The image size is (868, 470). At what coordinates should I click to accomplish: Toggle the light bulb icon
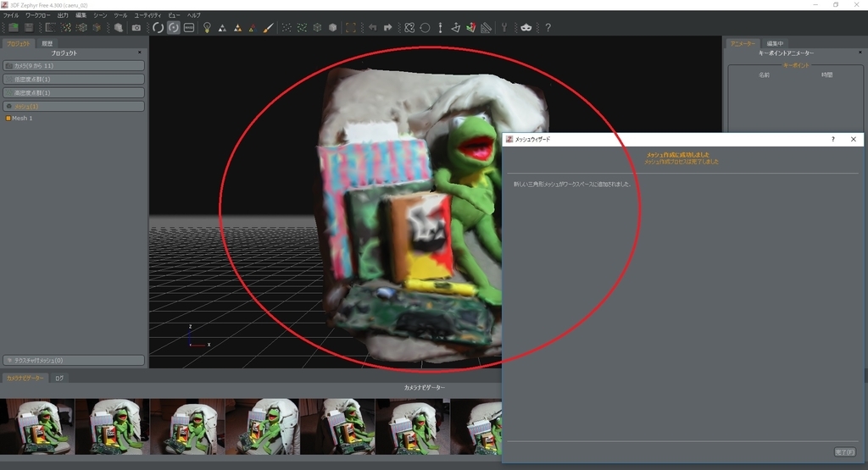point(207,28)
